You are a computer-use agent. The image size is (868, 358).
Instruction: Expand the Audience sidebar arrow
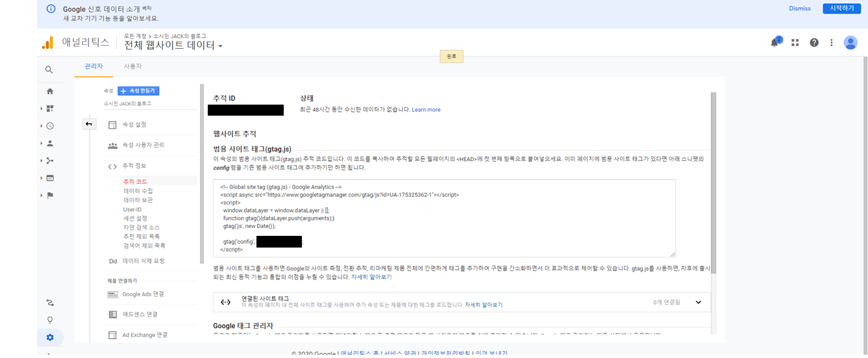coord(42,143)
